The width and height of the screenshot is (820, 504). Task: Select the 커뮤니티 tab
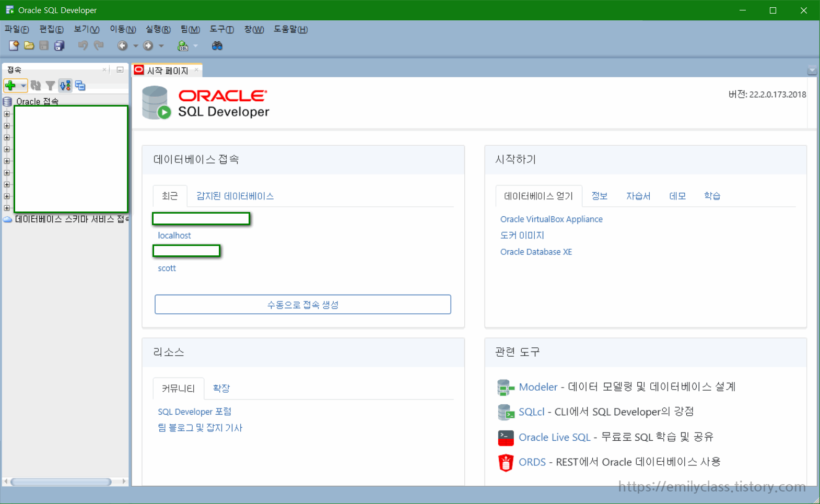click(178, 388)
